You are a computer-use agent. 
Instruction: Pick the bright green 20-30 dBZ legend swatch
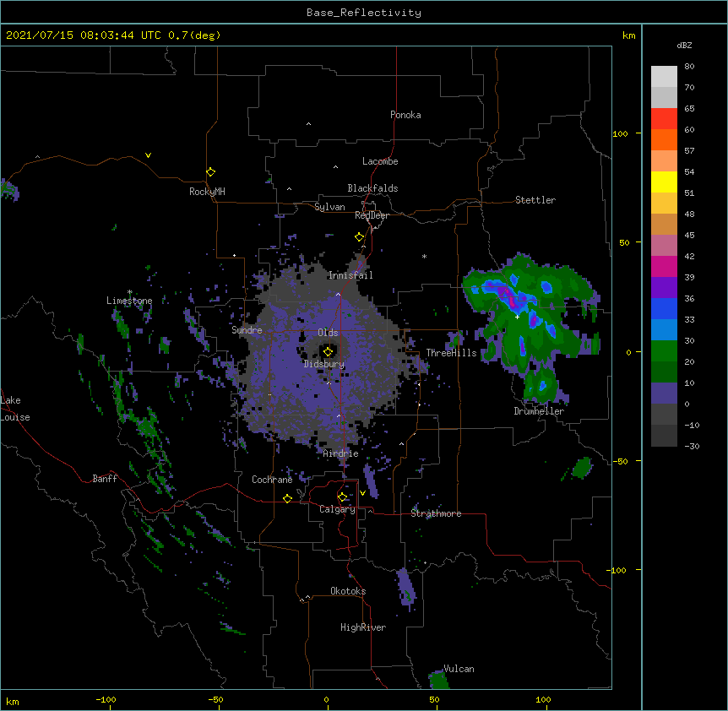pos(664,351)
